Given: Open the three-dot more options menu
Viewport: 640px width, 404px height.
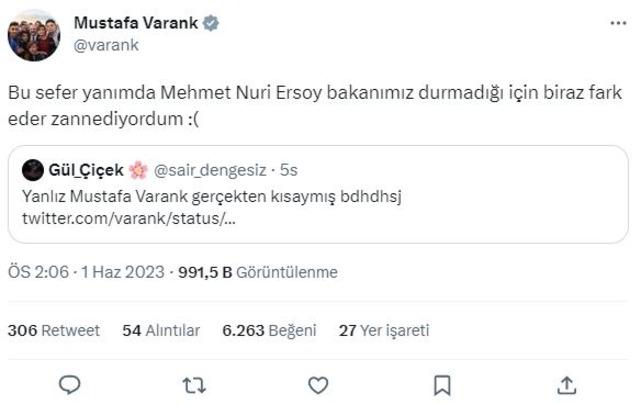Looking at the screenshot, I should click(x=618, y=23).
